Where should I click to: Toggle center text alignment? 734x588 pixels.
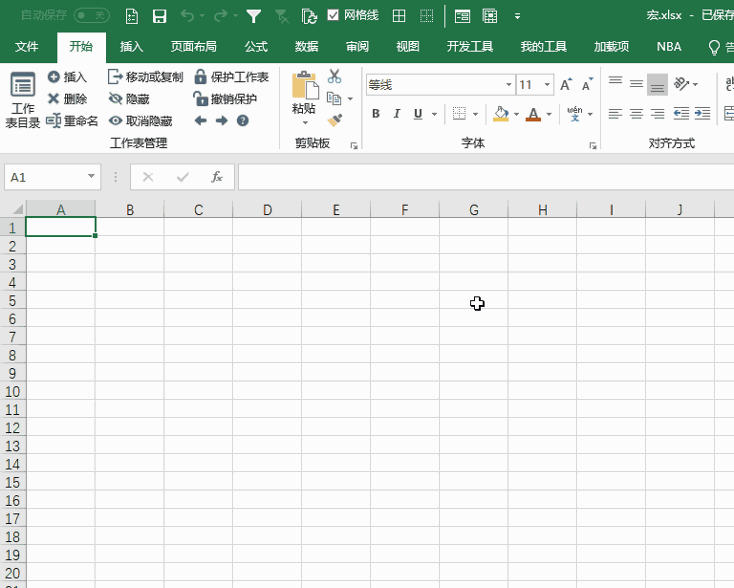click(636, 113)
